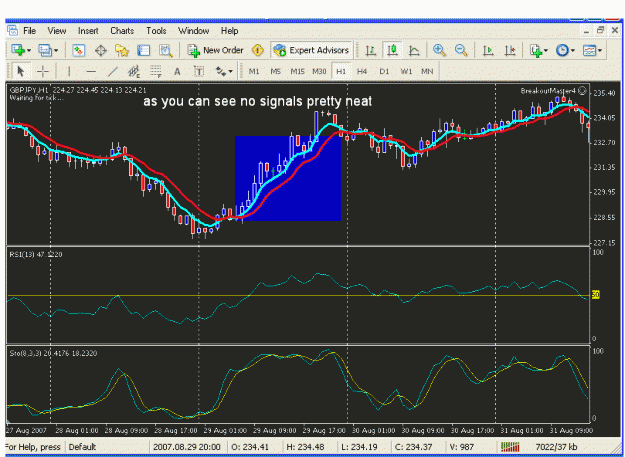The image size is (625, 457).
Task: Activate the crosshair cursor mode
Action: coord(43,72)
